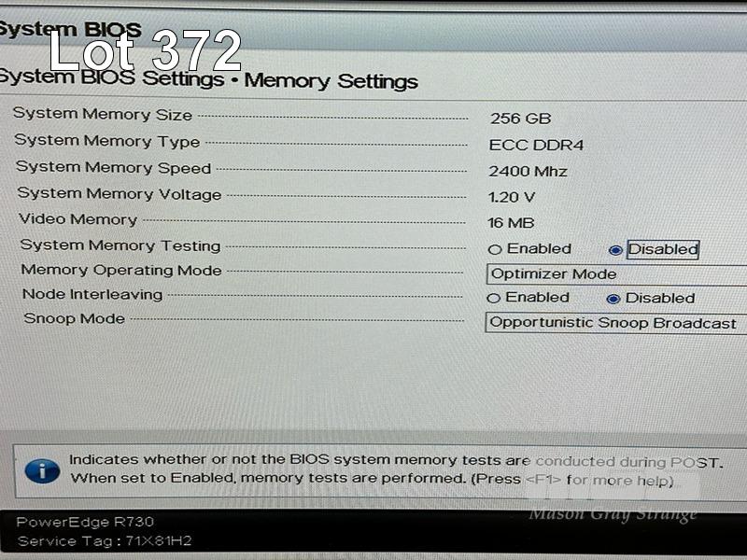The width and height of the screenshot is (747, 560).
Task: Open the Snoop Mode dropdown
Action: (x=615, y=323)
